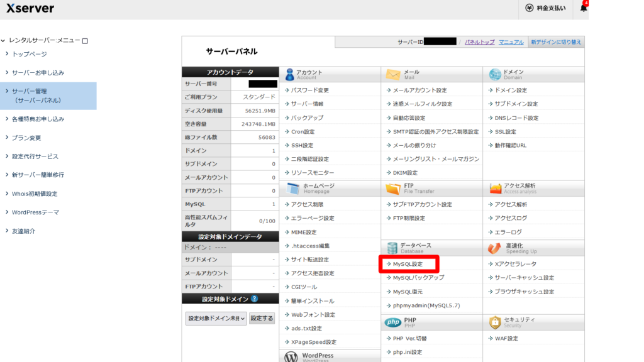Open プラン変更 in the sidebar
The width and height of the screenshot is (644, 362).
(x=26, y=138)
